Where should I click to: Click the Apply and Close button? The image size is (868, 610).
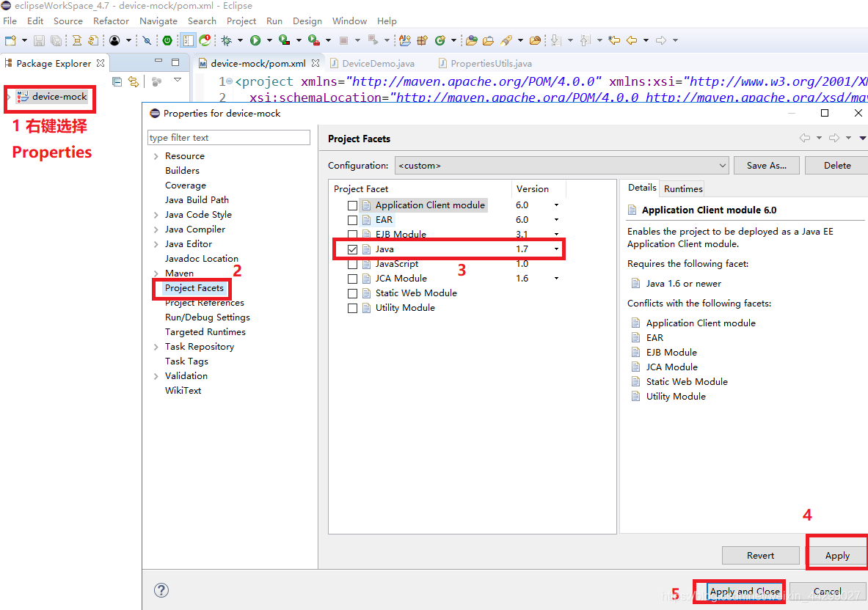745,591
